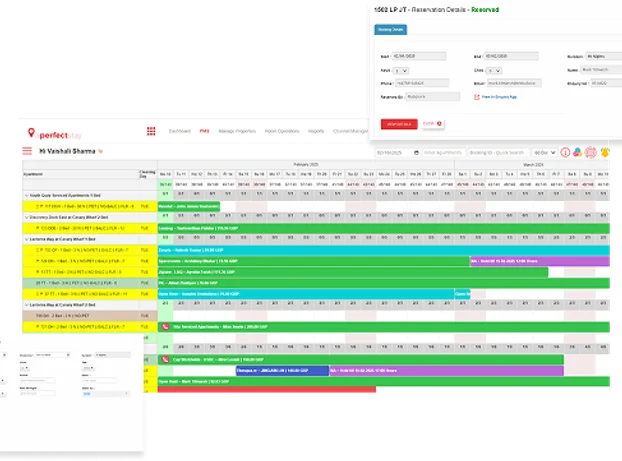Open the blue Thinkspace booking bar
This screenshot has width=622, height=461.
tap(282, 371)
